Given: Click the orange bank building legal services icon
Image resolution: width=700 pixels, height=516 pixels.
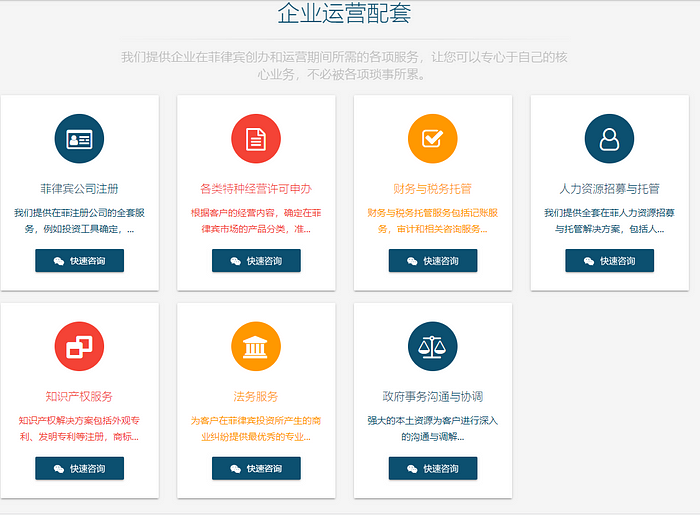Looking at the screenshot, I should pyautogui.click(x=256, y=347).
